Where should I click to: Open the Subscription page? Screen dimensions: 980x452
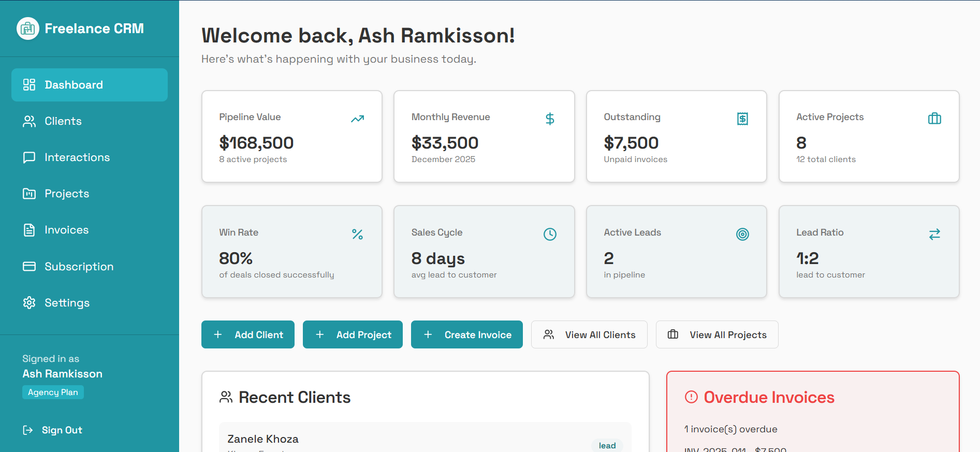tap(90, 267)
